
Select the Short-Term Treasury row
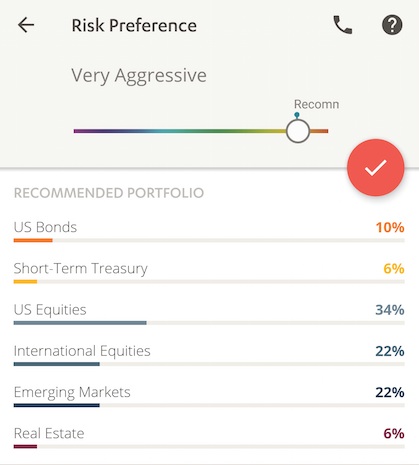(x=209, y=272)
